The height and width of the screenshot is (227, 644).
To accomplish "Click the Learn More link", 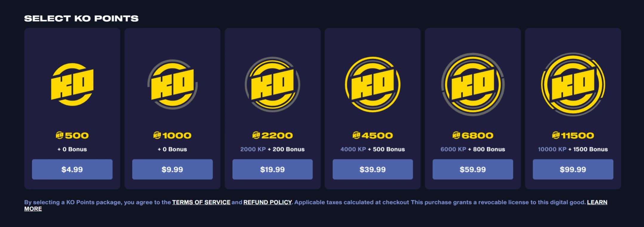I will pos(597,202).
